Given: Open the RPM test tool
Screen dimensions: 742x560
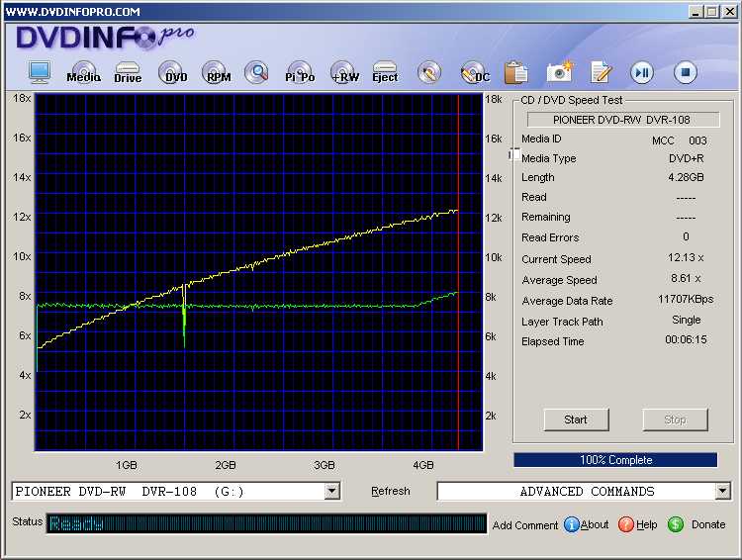Looking at the screenshot, I should coord(217,73).
